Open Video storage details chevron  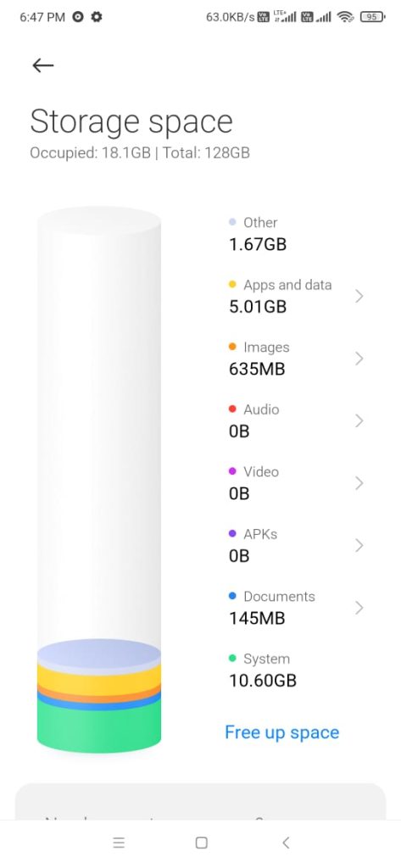tap(359, 483)
